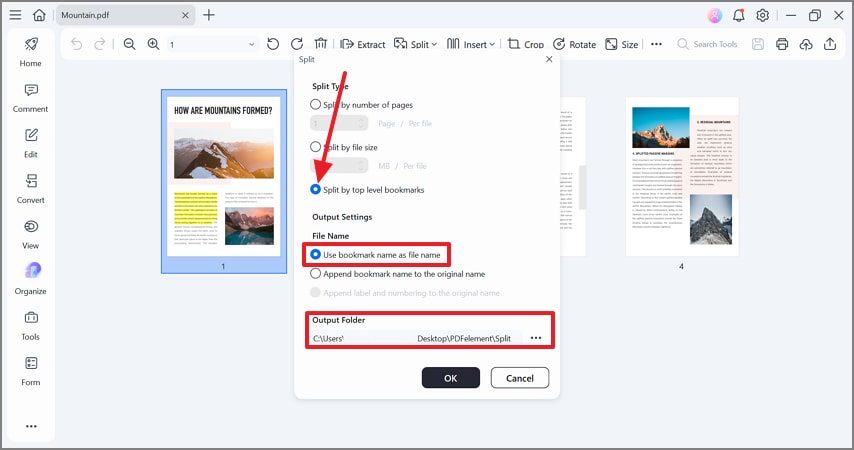Show notifications bell
Viewport: 854px width, 450px height.
pyautogui.click(x=739, y=15)
